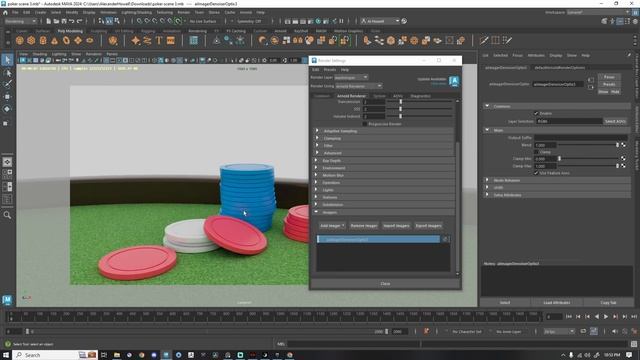The height and width of the screenshot is (360, 640).
Task: Open the Presets menu in Render Settings
Action: tap(329, 70)
